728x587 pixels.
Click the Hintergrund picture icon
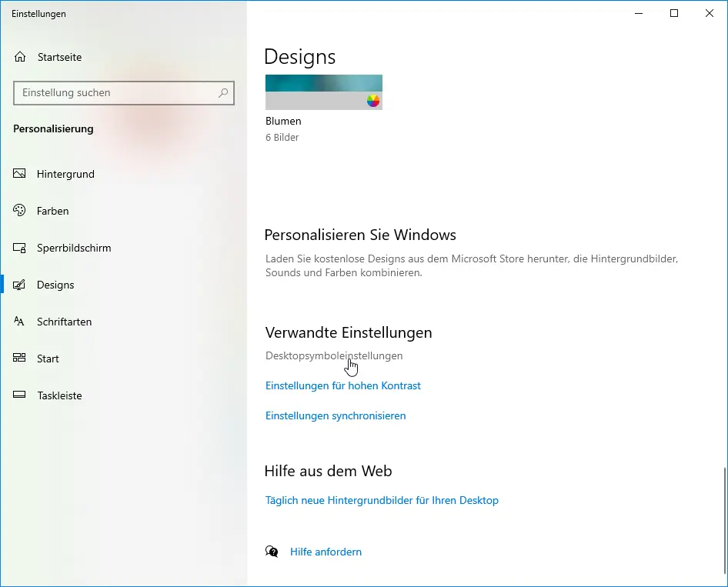click(19, 174)
